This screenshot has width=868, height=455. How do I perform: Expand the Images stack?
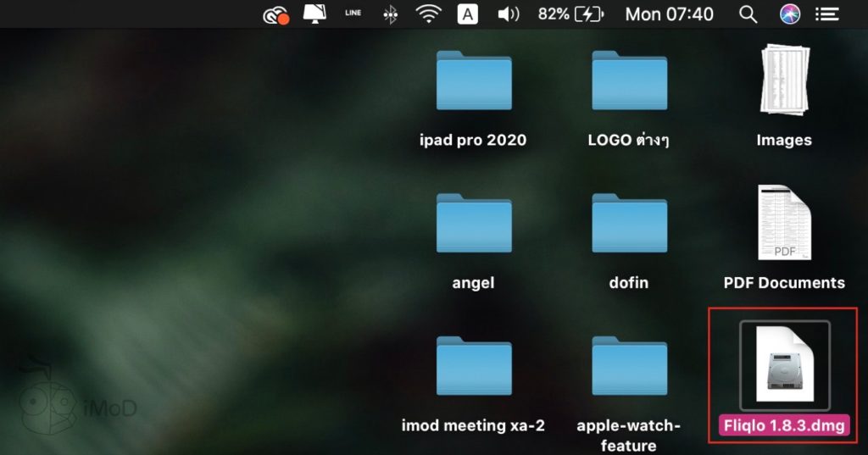pos(784,83)
